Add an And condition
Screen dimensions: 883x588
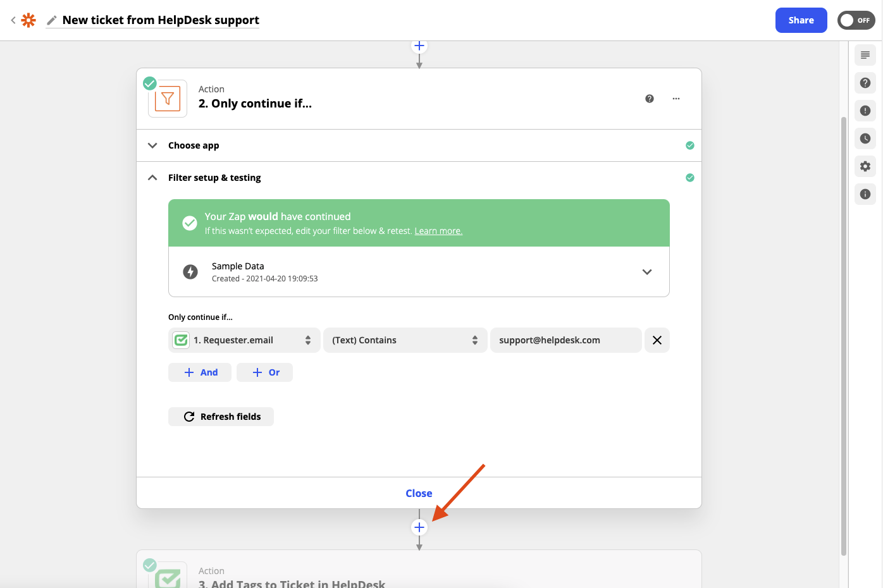200,372
